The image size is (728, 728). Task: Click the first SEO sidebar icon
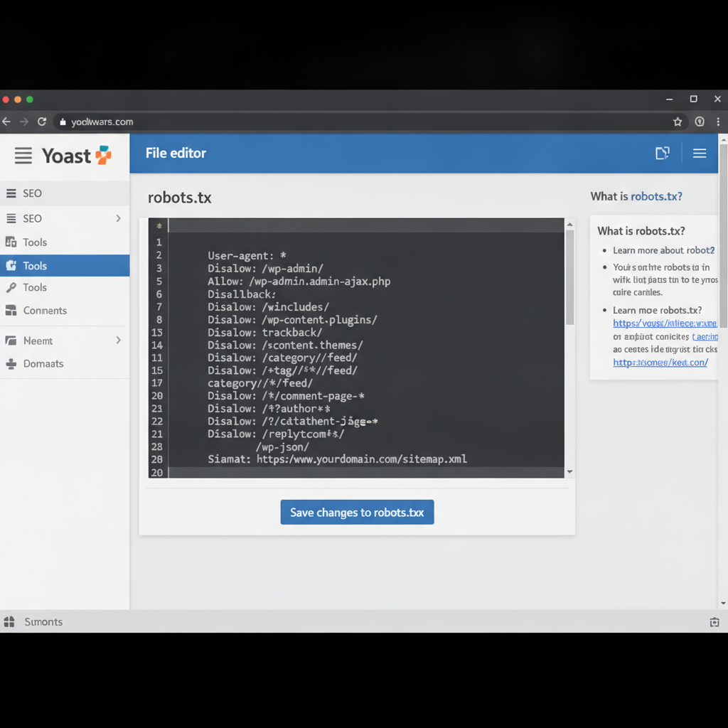point(11,193)
